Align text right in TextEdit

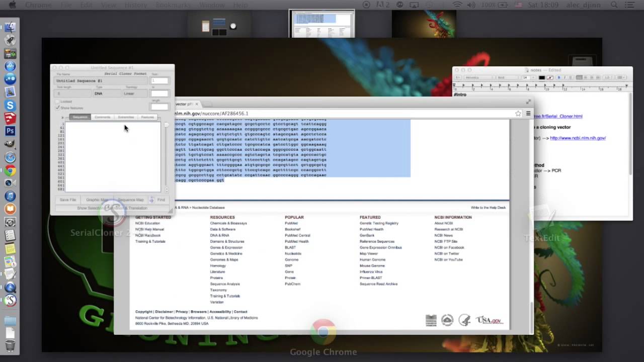[x=592, y=77]
